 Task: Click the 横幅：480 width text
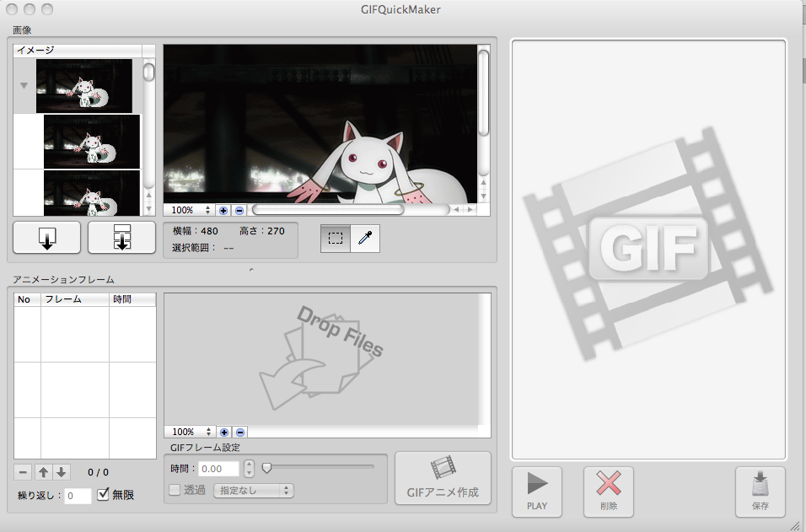coord(196,231)
